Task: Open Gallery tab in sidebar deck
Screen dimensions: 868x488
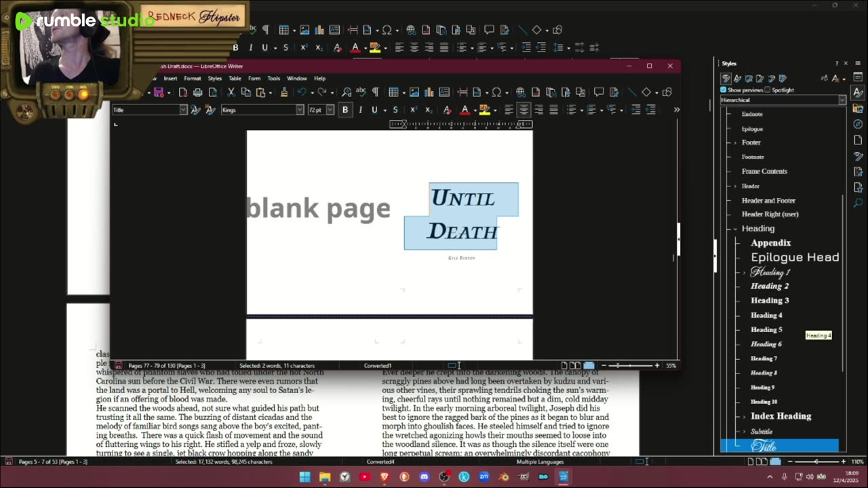Action: pyautogui.click(x=858, y=108)
